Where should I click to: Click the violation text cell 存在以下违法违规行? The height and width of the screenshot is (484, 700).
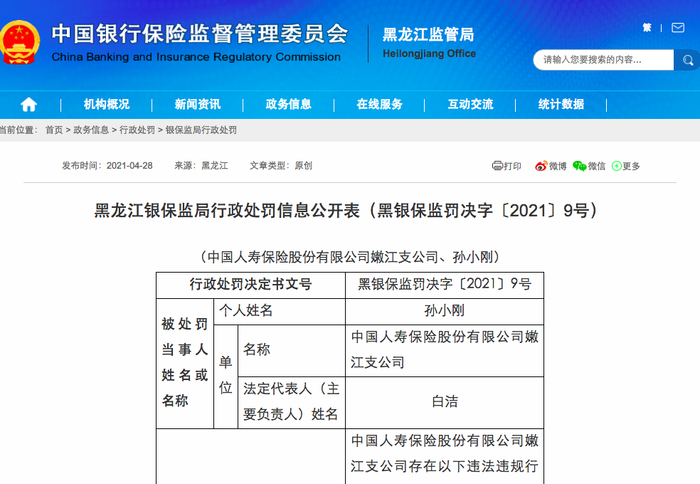445,456
